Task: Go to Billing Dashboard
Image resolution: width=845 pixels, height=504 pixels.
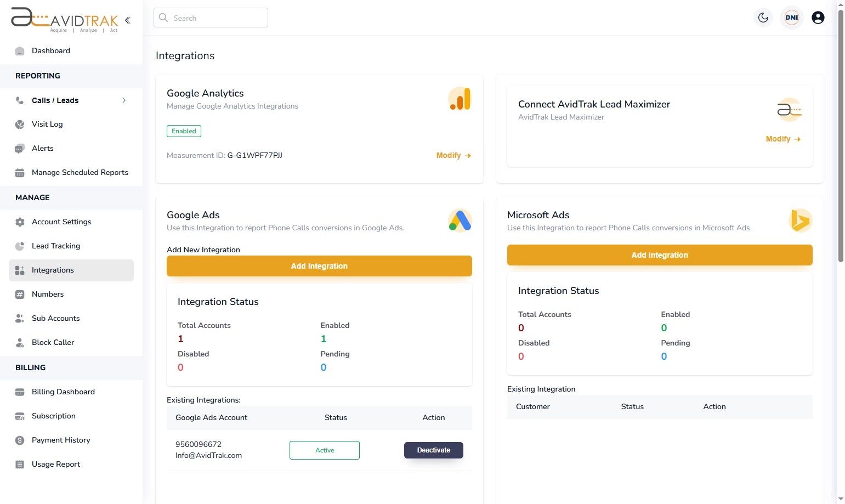Action: (x=63, y=392)
